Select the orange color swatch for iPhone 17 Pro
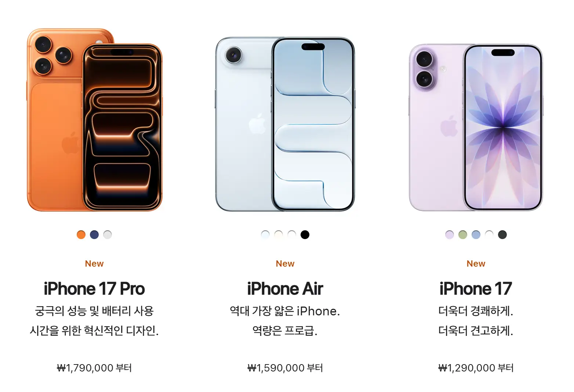 81,235
